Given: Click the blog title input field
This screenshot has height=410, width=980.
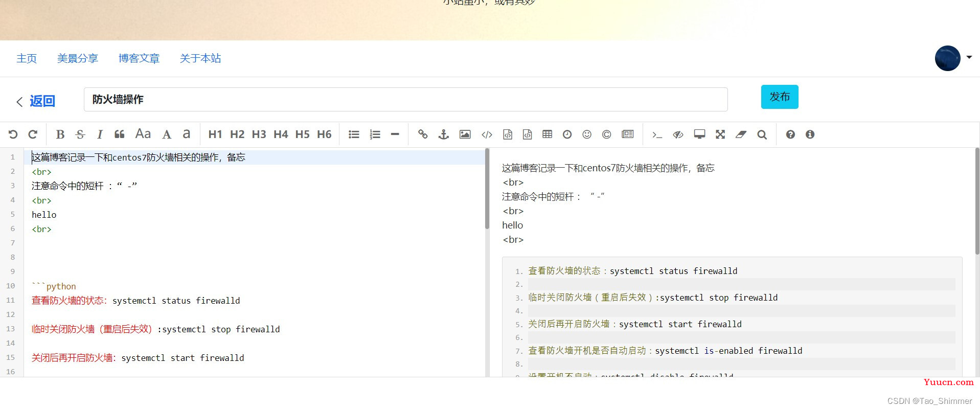Looking at the screenshot, I should point(405,99).
